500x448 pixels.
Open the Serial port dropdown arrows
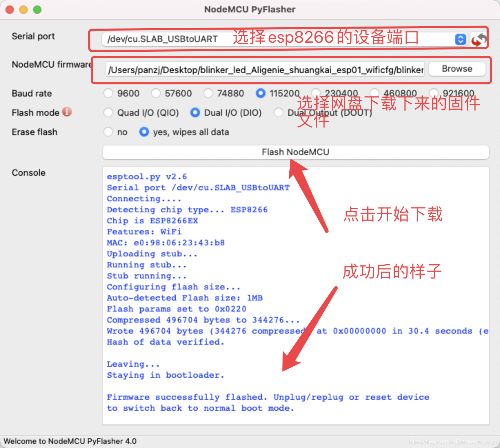[460, 39]
